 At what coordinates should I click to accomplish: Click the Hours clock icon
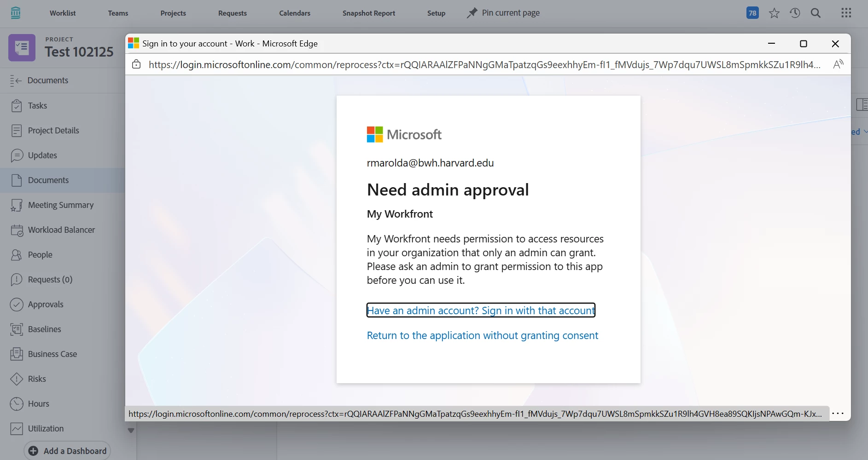click(x=17, y=404)
